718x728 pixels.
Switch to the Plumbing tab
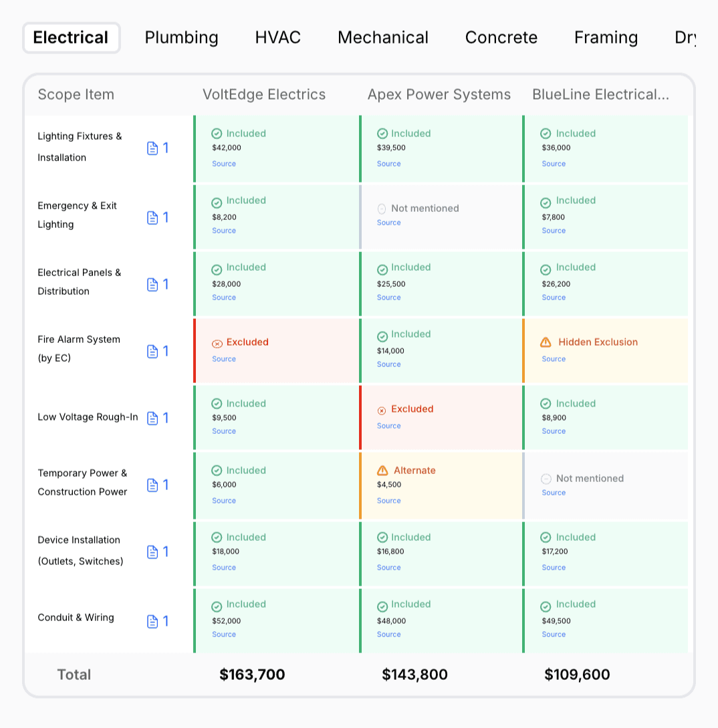pyautogui.click(x=182, y=37)
